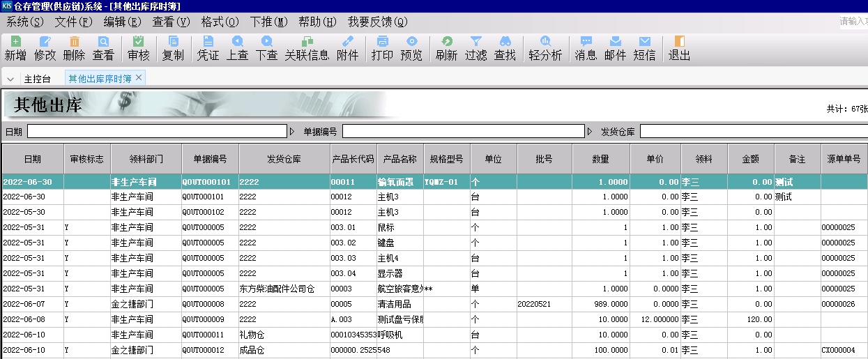Open the 格式(O) menu

pyautogui.click(x=220, y=22)
